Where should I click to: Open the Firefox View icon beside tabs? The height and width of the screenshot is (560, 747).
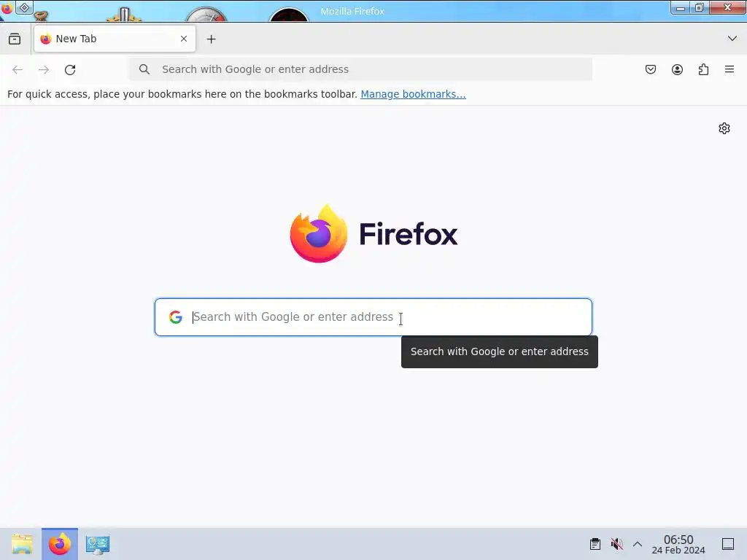[x=15, y=39]
